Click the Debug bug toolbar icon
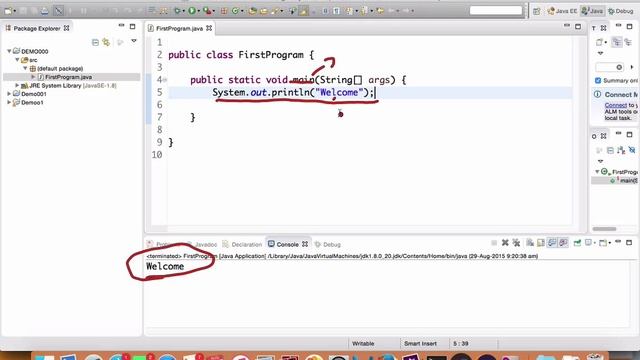The height and width of the screenshot is (360, 640). tap(177, 11)
